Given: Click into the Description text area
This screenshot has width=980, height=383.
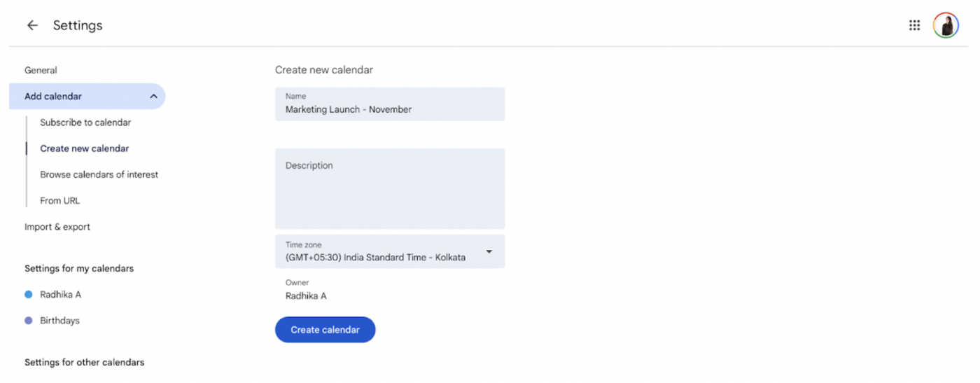Looking at the screenshot, I should [390, 188].
